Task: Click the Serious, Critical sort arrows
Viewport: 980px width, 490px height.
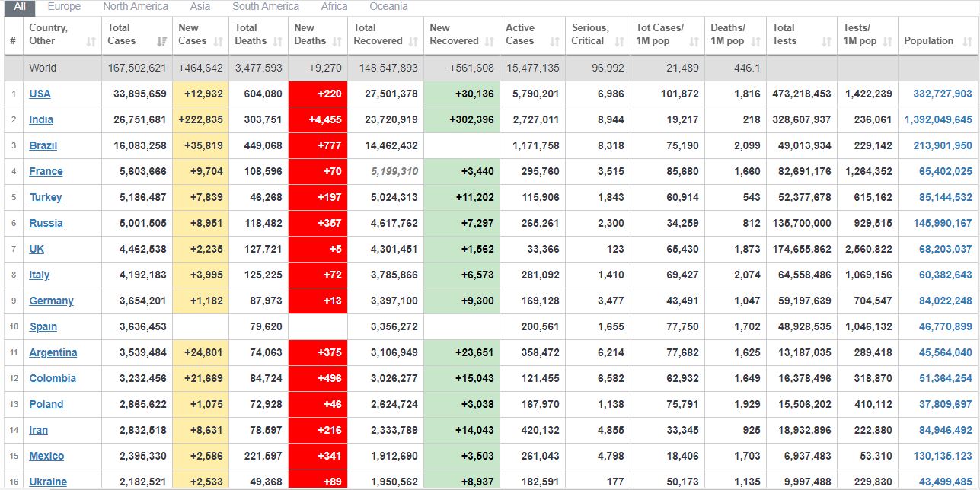Action: (x=619, y=42)
